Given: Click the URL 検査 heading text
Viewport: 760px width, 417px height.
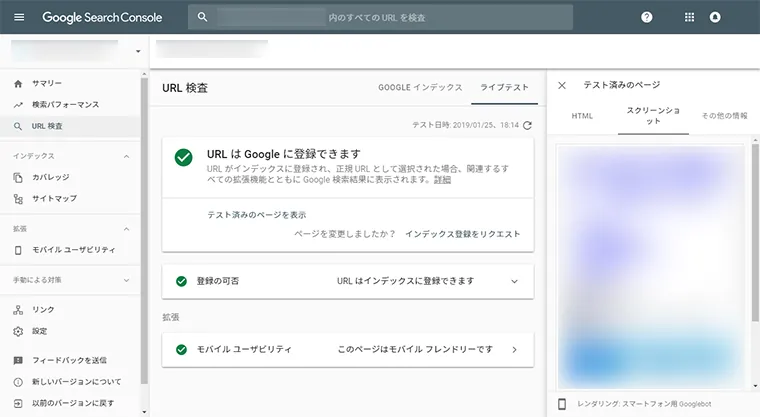Looking at the screenshot, I should [x=185, y=88].
